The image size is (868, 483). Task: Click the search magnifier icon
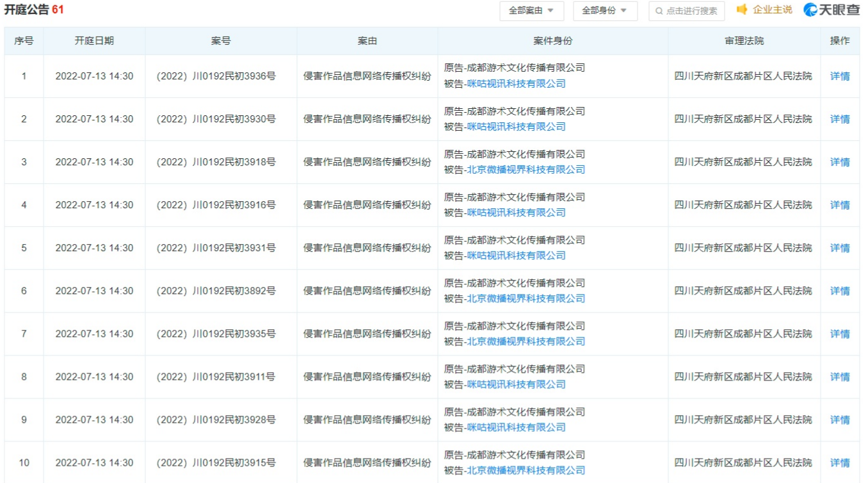pos(659,11)
